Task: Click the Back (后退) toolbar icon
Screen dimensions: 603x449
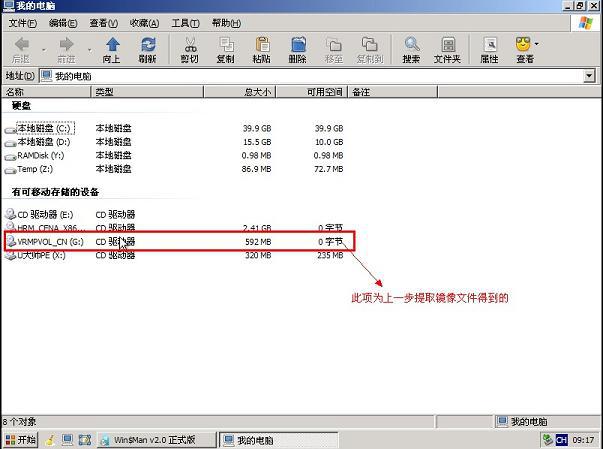Action: 22,45
